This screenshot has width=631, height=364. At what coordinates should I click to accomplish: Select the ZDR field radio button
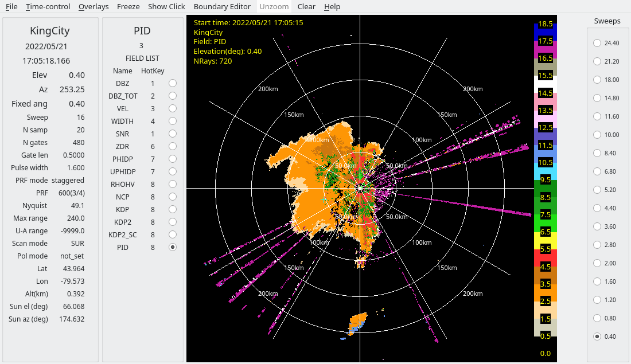click(x=173, y=147)
